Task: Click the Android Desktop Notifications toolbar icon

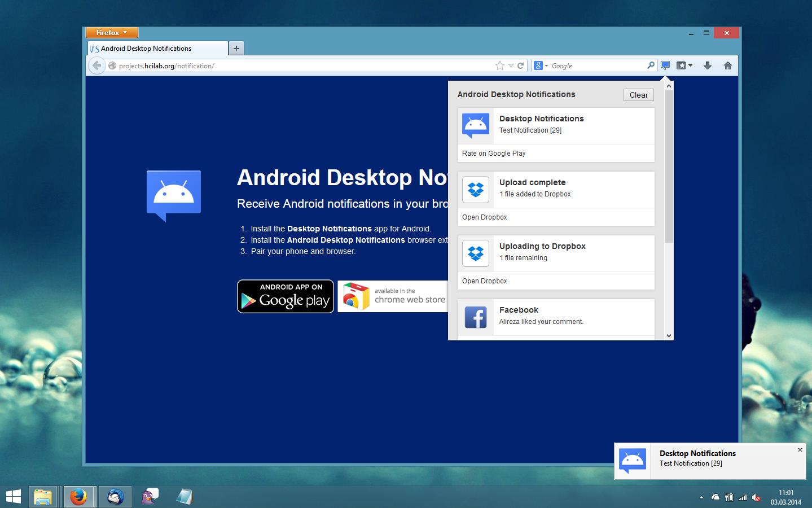Action: pyautogui.click(x=665, y=65)
